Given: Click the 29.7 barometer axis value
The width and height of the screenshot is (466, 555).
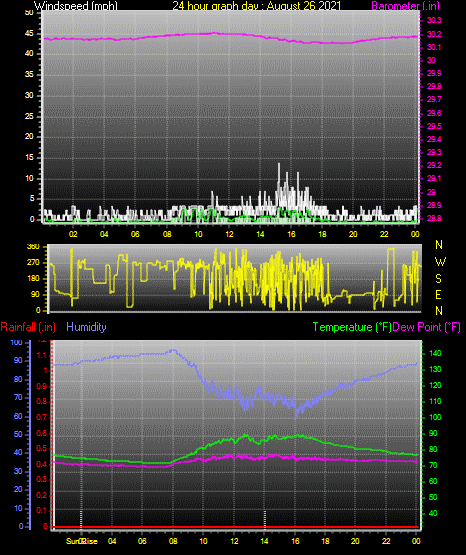Looking at the screenshot, I should click(434, 99).
